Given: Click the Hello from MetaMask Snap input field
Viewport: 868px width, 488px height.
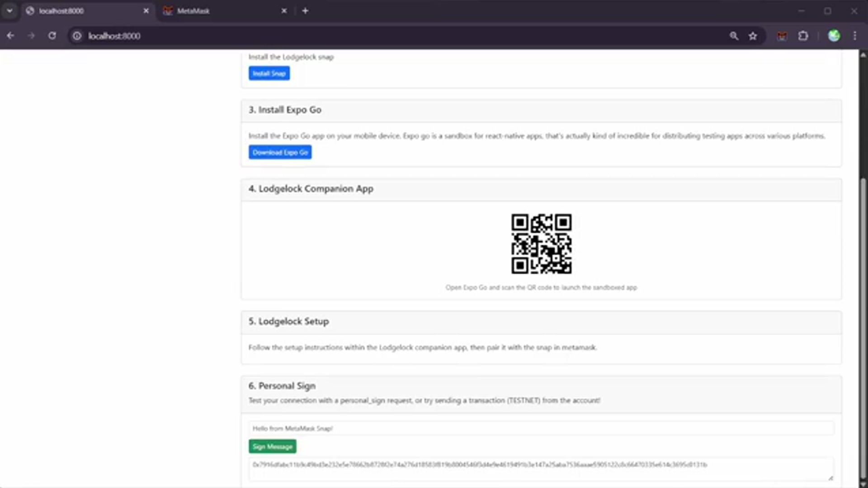Looking at the screenshot, I should pyautogui.click(x=541, y=428).
